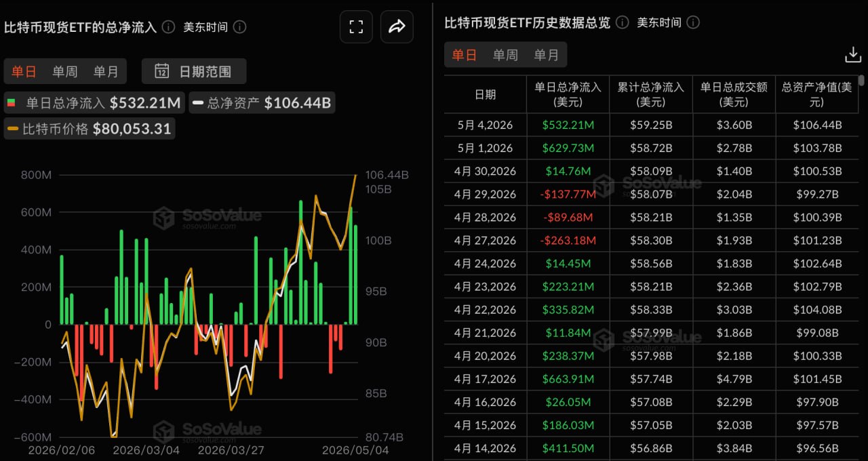Viewport: 868px width, 461px height.
Task: Click info icon beside right 美东时间 label
Action: tap(693, 22)
